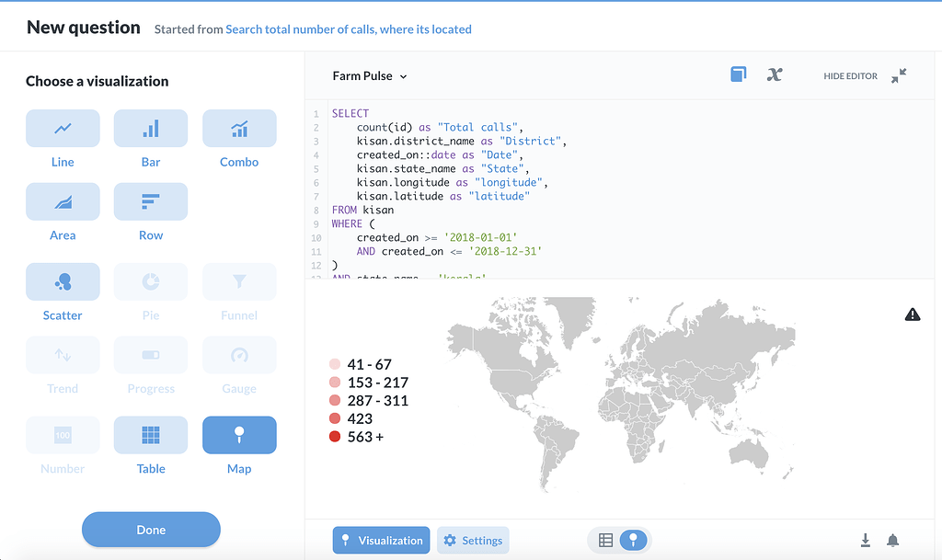Choose the Row chart visualization

point(151,201)
